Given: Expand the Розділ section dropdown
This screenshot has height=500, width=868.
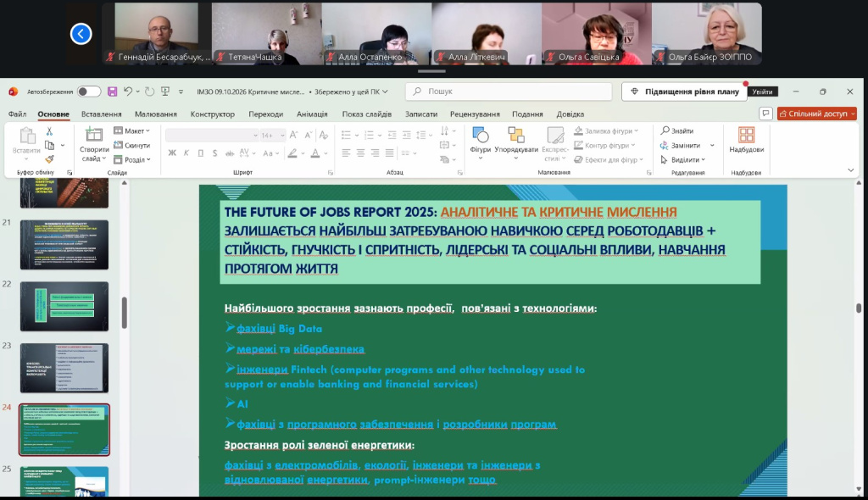Looking at the screenshot, I should [x=131, y=159].
